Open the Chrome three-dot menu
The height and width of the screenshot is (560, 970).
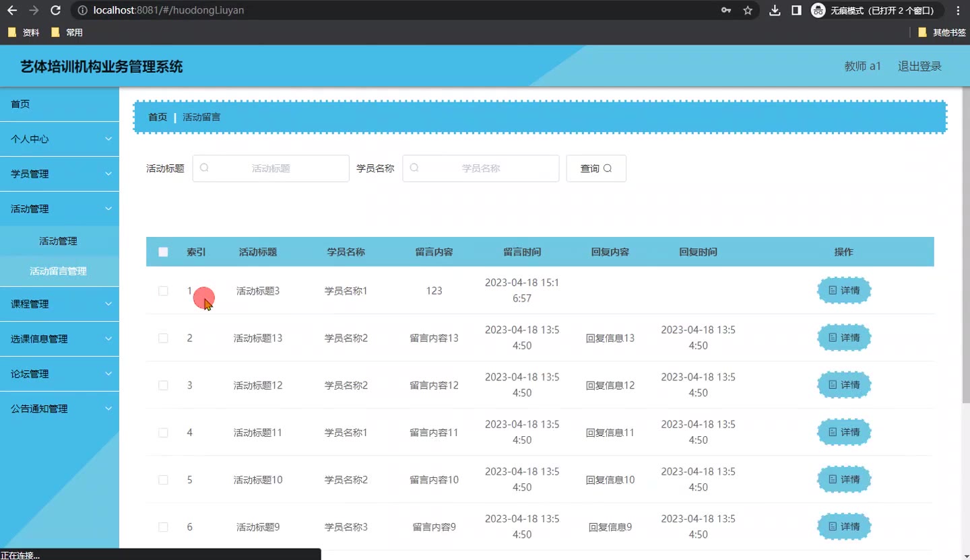click(x=958, y=10)
